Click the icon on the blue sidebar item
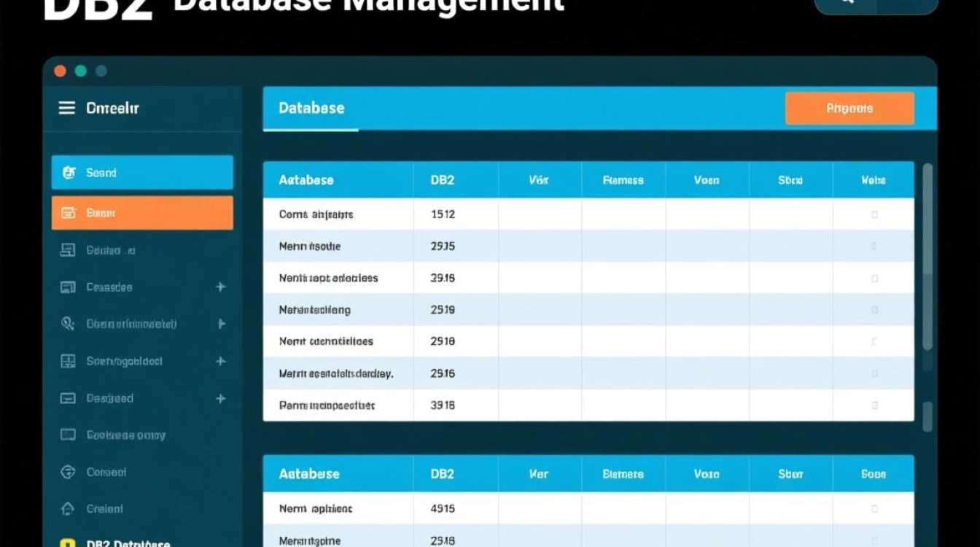Screen dimensions: 980x547 (69, 173)
